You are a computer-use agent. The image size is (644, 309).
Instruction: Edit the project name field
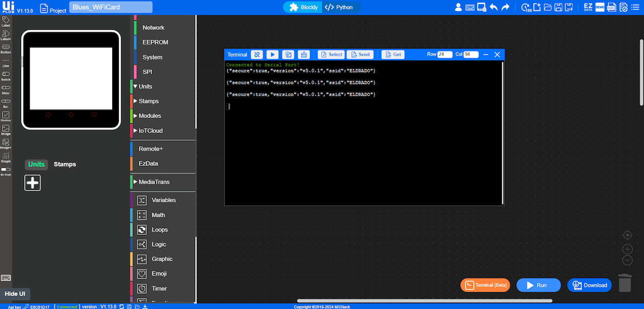[x=111, y=7]
